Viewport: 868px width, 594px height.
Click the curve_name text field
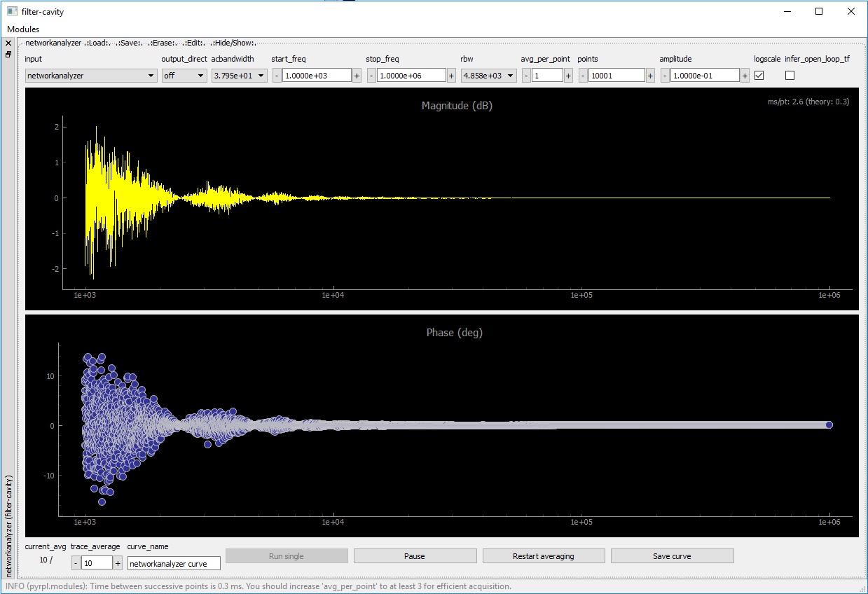tap(174, 563)
